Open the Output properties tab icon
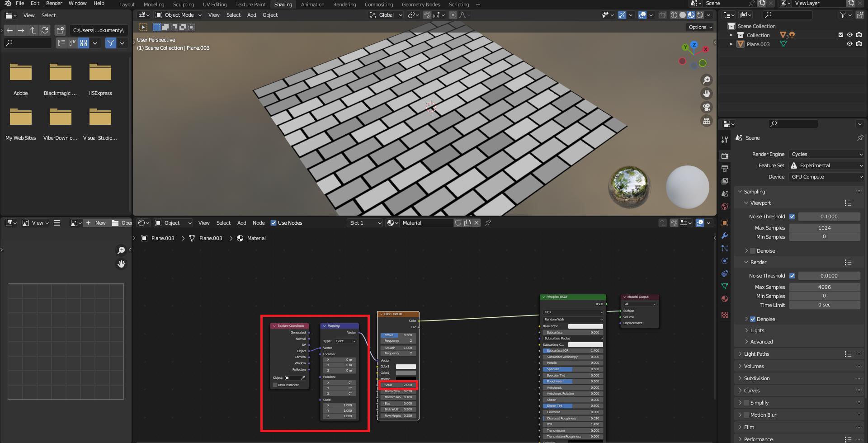Screen dimensions: 868x443 click(725, 169)
